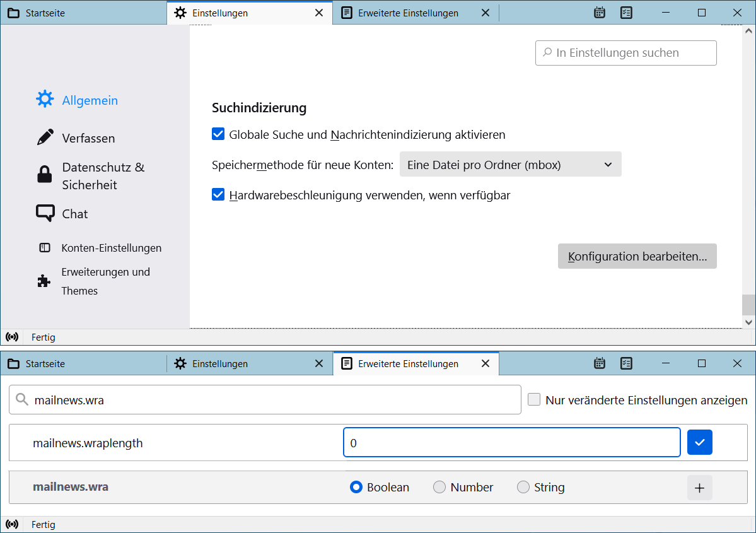Image resolution: width=756 pixels, height=533 pixels.
Task: Select Datenschutz & Sicherheit lock icon
Action: coord(45,175)
